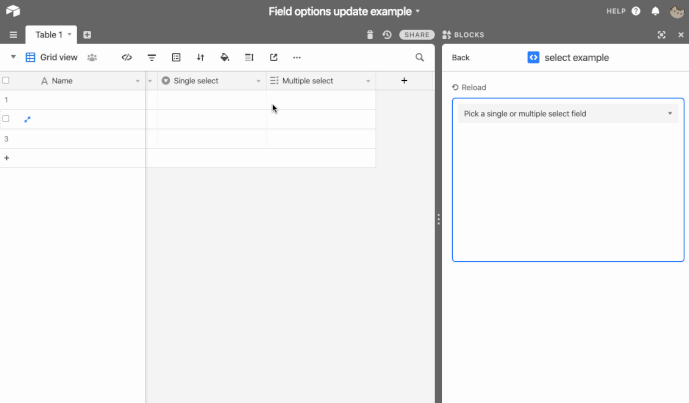Open the filter icon
Viewport: 689px width, 403px height.
152,58
